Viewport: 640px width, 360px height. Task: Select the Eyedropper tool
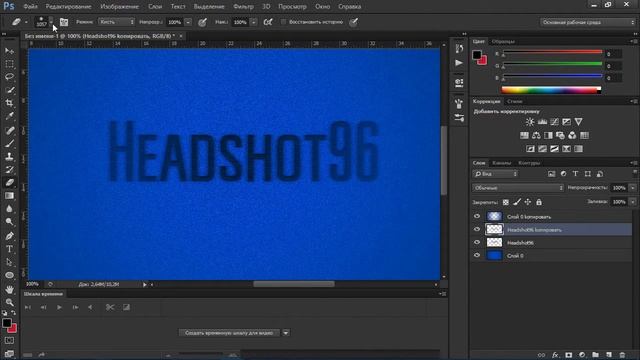9,116
